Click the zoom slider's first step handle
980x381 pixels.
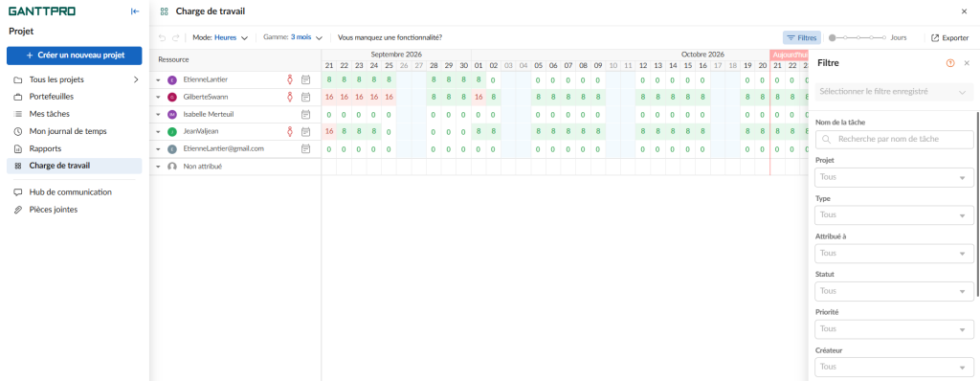point(832,37)
